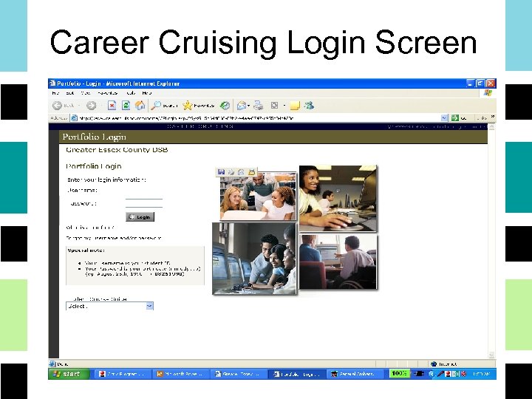Click the Internet zone globe in status bar
532x399 pixels.
pos(433,364)
